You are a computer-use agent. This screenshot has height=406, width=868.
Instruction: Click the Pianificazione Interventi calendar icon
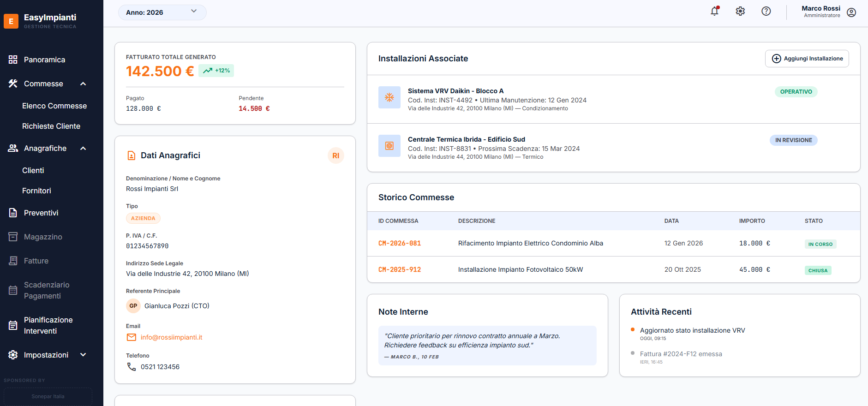(13, 325)
